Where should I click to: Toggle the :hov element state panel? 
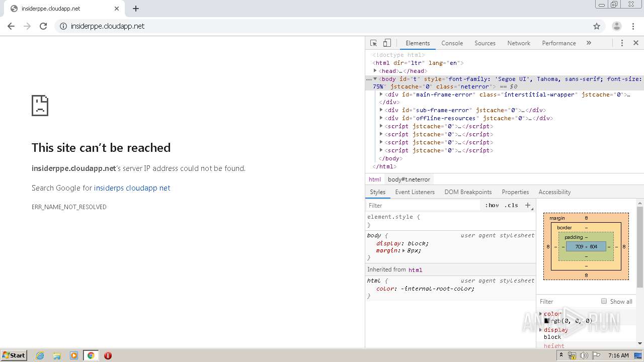coord(492,205)
